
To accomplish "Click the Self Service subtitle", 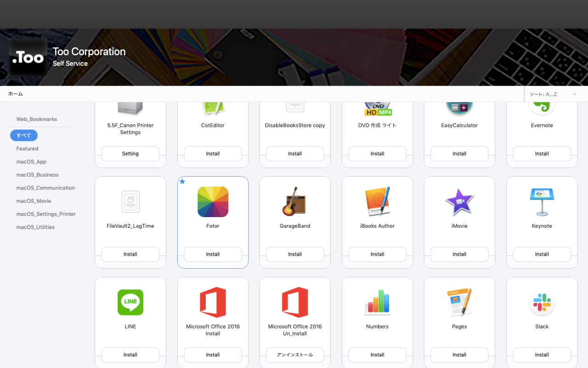I will click(x=70, y=63).
